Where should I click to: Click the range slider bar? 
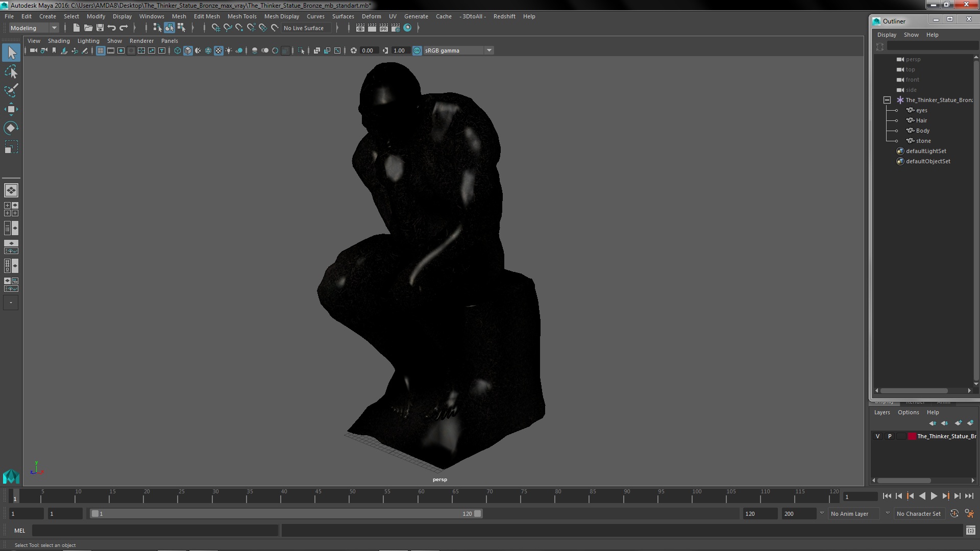(286, 514)
